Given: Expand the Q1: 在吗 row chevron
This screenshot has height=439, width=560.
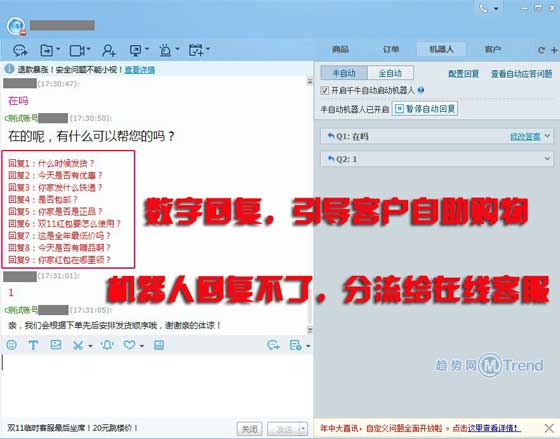Looking at the screenshot, I should pyautogui.click(x=547, y=136).
